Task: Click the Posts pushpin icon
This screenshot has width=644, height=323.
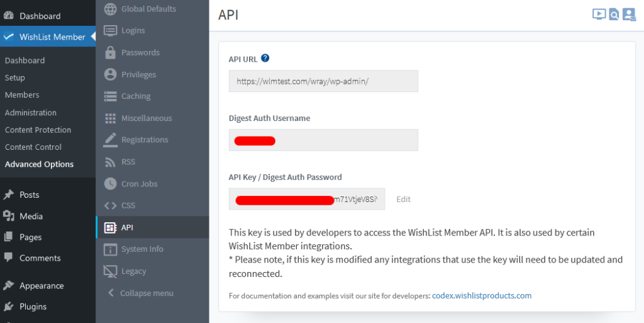Action: click(9, 195)
